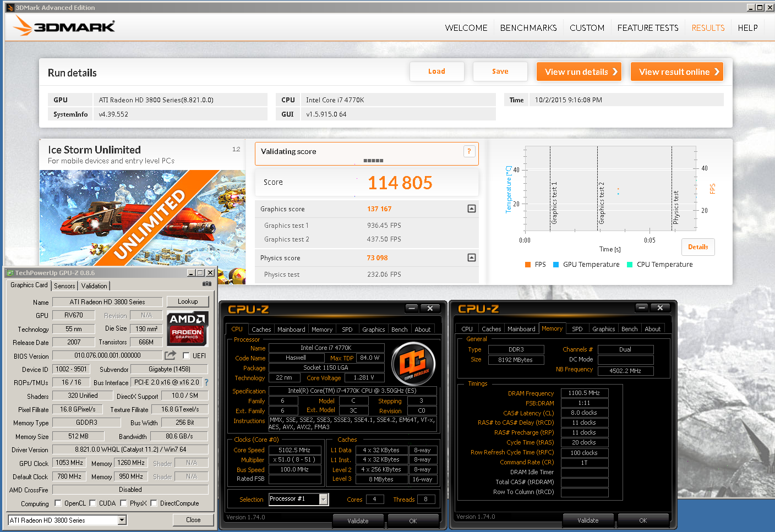The height and width of the screenshot is (532, 775).
Task: Enable the OpenCL checkbox
Action: click(x=58, y=503)
